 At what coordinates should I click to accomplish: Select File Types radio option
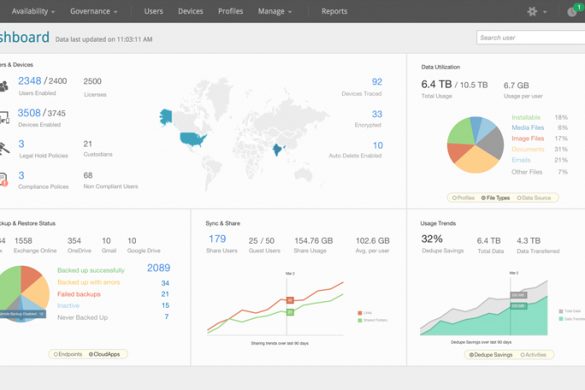click(495, 198)
